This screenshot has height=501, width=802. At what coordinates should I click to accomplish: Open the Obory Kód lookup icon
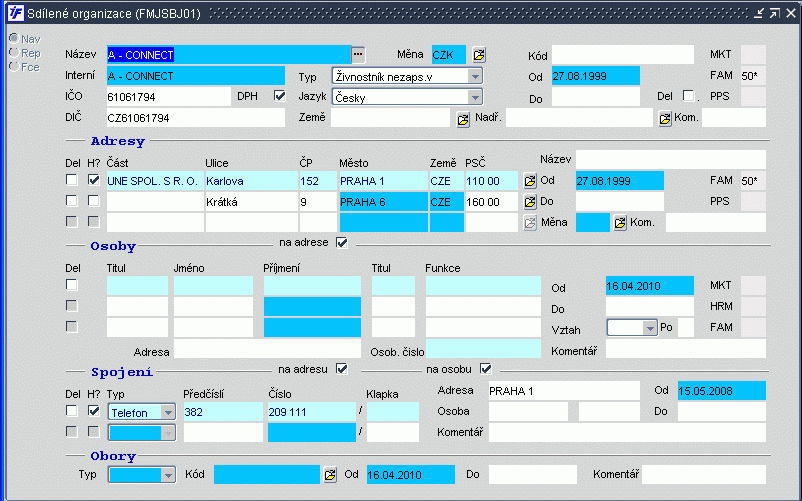coord(330,474)
